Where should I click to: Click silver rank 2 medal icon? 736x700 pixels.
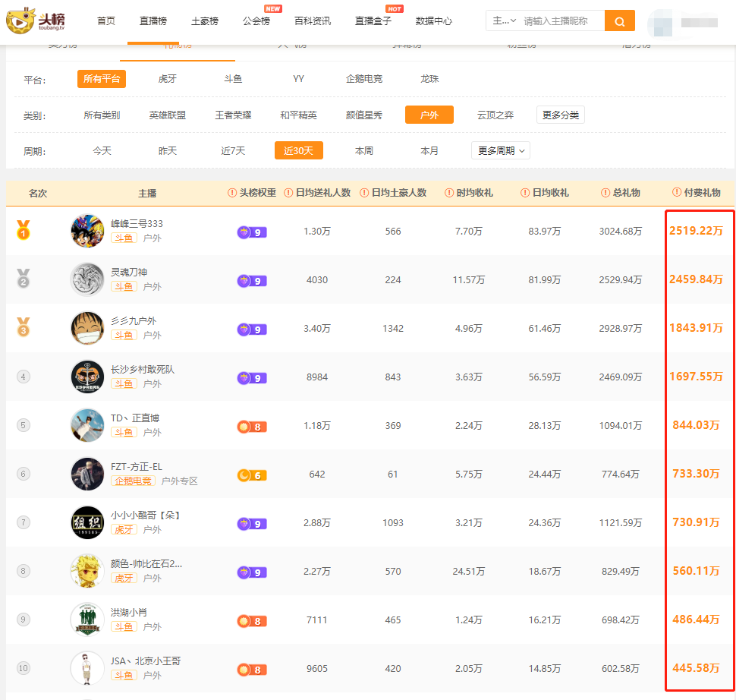(24, 279)
